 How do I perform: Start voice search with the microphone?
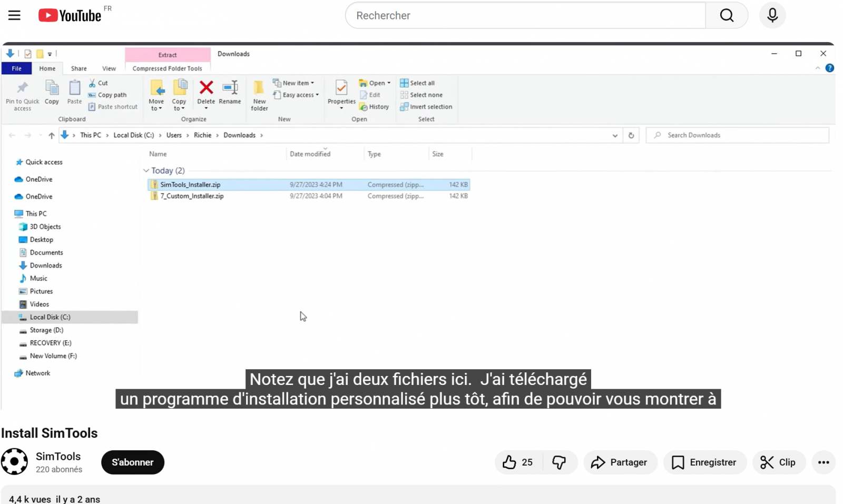pos(772,15)
